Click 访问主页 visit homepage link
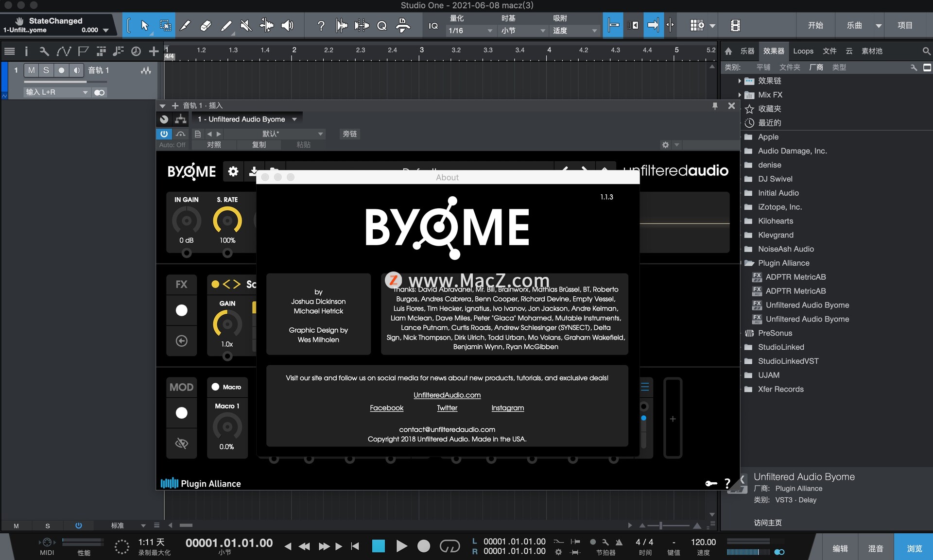This screenshot has height=560, width=933. click(x=768, y=523)
